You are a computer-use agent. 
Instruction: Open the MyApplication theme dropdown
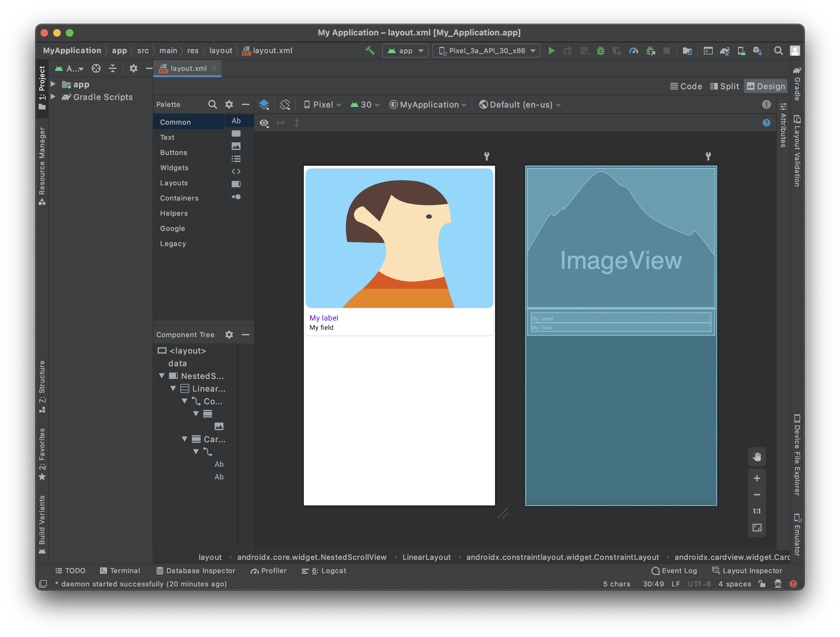(x=428, y=104)
